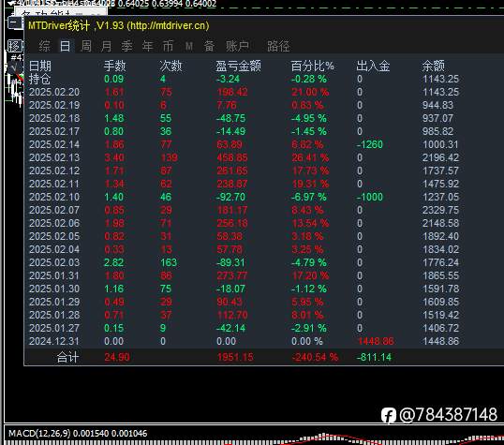Open the 备 notes tab

209,46
